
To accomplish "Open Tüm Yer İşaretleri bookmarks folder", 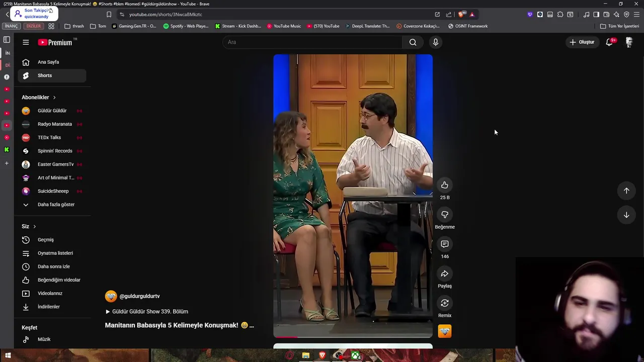I will pos(619,26).
